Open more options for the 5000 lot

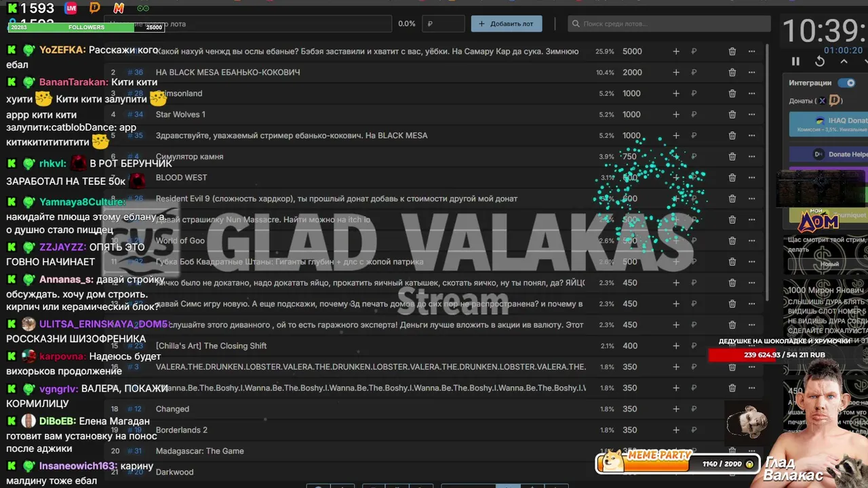[x=751, y=52]
